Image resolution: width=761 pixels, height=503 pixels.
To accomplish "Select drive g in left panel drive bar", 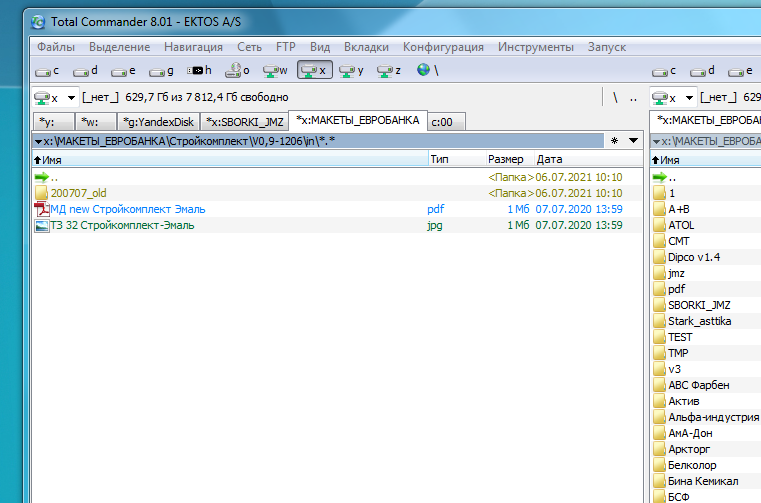I will point(161,71).
